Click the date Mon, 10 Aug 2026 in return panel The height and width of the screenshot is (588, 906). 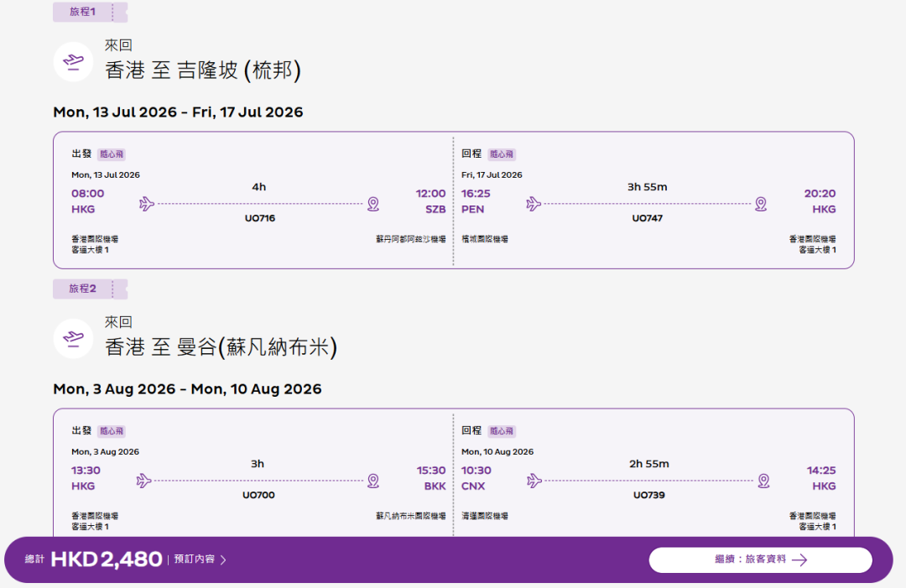click(x=497, y=451)
